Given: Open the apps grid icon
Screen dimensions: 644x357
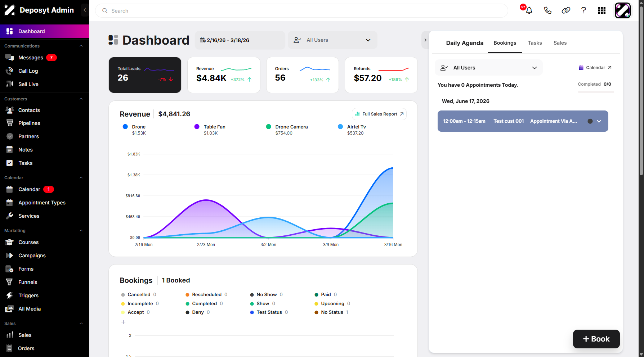Looking at the screenshot, I should click(x=602, y=10).
